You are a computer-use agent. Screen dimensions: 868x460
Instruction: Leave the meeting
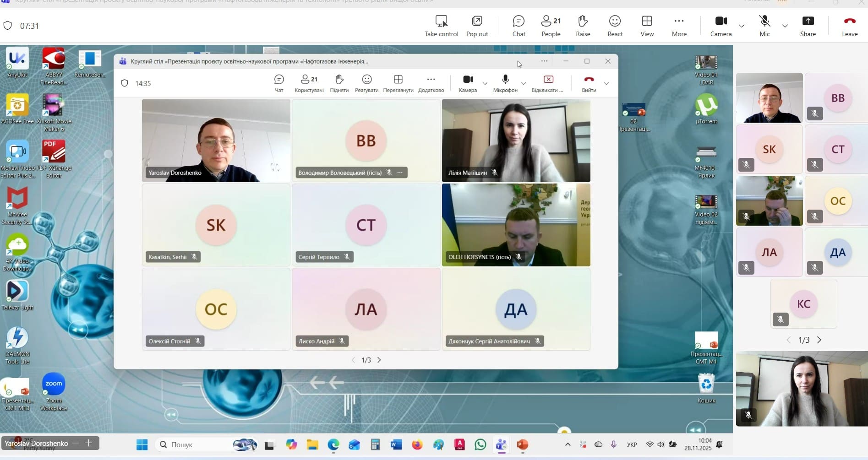(849, 26)
